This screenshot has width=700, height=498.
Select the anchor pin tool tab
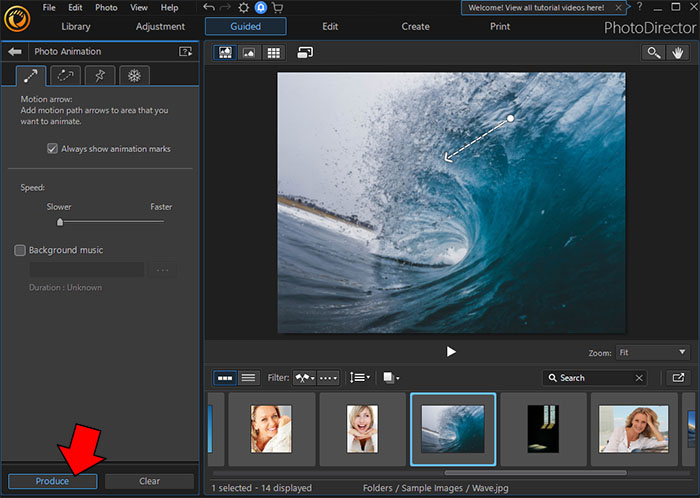coord(99,75)
